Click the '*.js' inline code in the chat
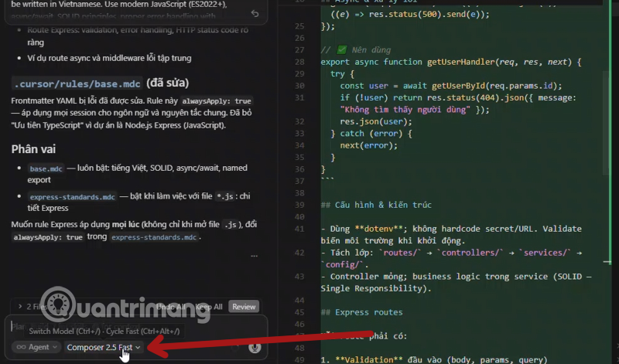This screenshot has width=619, height=364. point(225,196)
